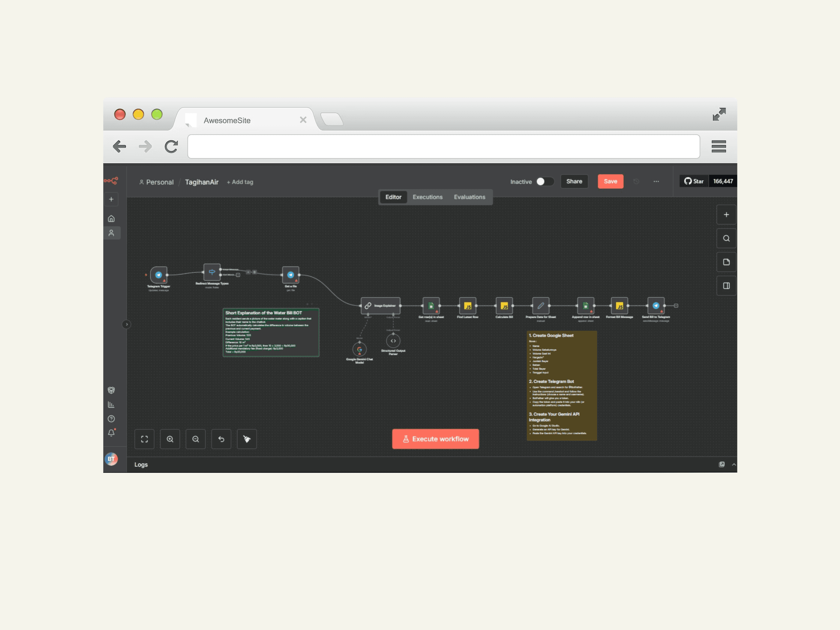Open the three-dot workflow options menu

657,181
